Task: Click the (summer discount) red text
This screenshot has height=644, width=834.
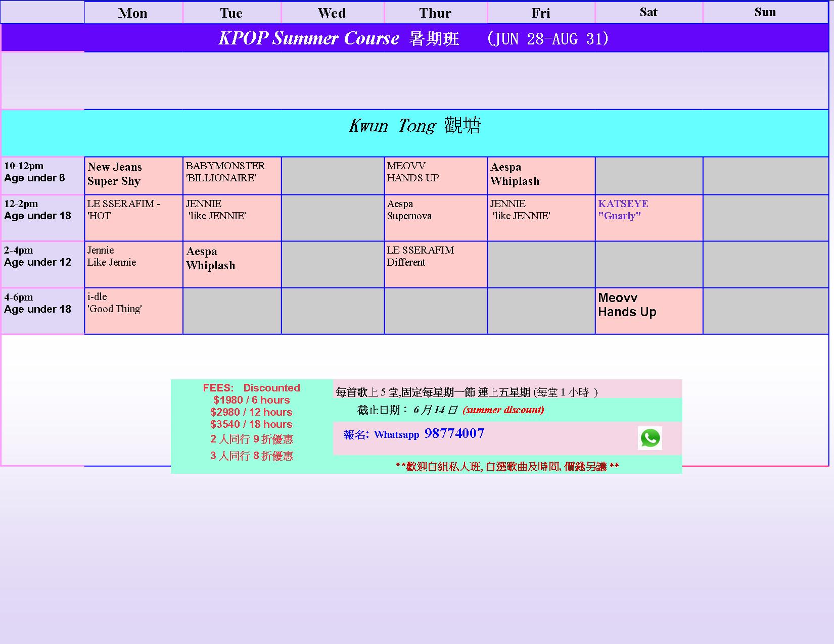Action: point(503,410)
